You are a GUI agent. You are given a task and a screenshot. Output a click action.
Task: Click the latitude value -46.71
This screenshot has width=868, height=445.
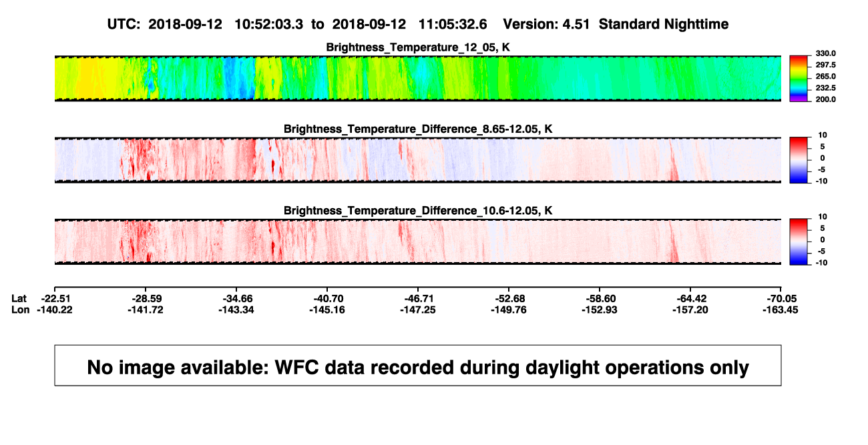pyautogui.click(x=419, y=298)
